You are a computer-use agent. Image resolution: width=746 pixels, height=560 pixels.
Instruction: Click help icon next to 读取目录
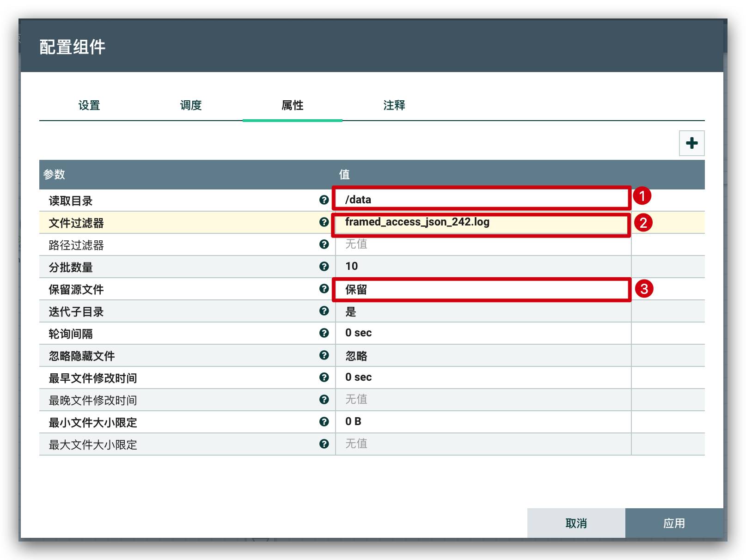point(324,200)
